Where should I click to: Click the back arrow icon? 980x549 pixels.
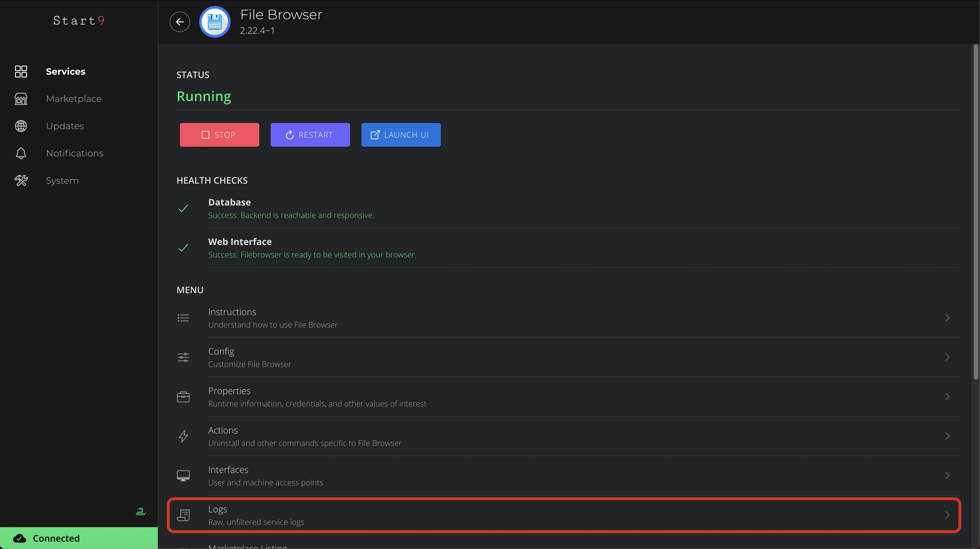pos(180,22)
